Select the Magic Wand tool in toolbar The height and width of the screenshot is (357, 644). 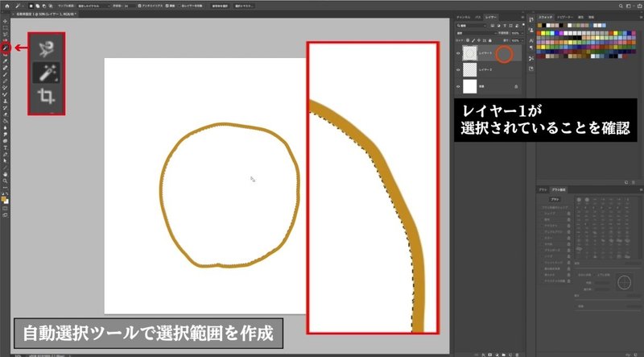(x=6, y=48)
